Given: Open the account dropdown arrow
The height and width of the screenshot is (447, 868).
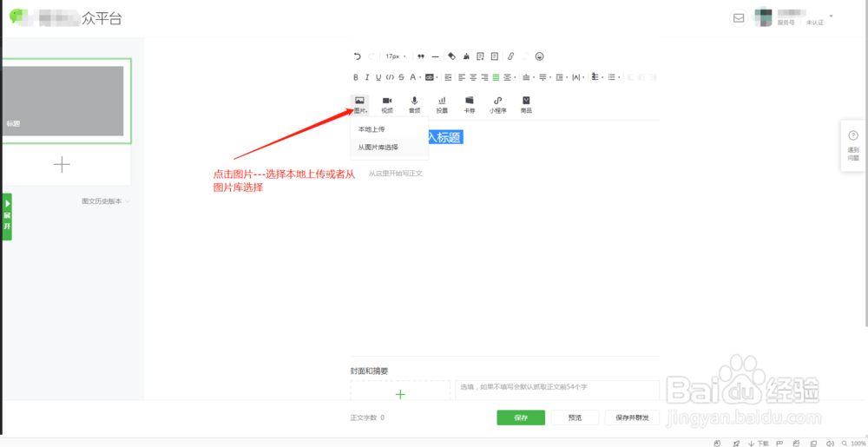Looking at the screenshot, I should point(831,16).
